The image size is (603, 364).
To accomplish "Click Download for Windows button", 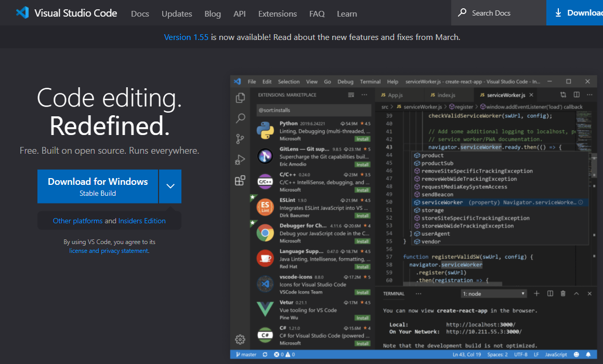I will (98, 186).
